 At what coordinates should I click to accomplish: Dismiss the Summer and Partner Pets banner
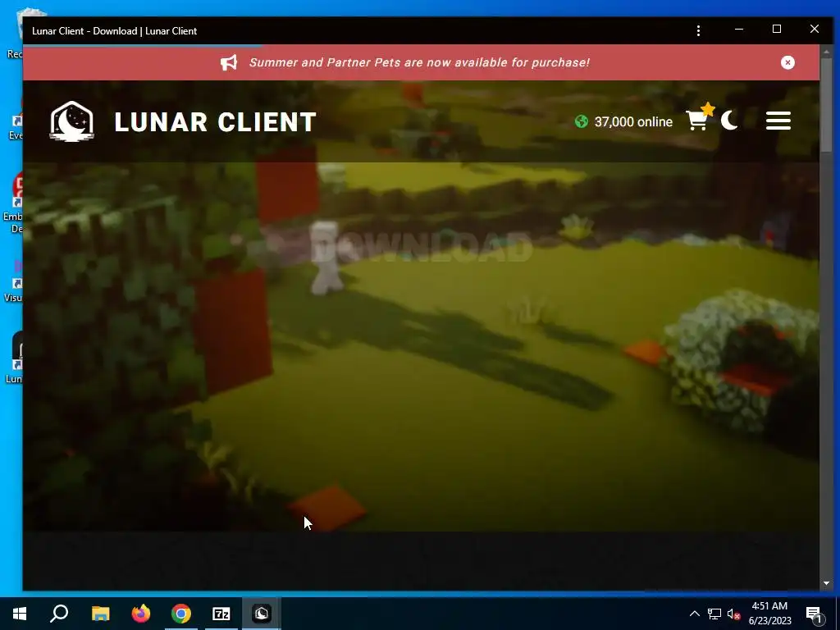787,62
